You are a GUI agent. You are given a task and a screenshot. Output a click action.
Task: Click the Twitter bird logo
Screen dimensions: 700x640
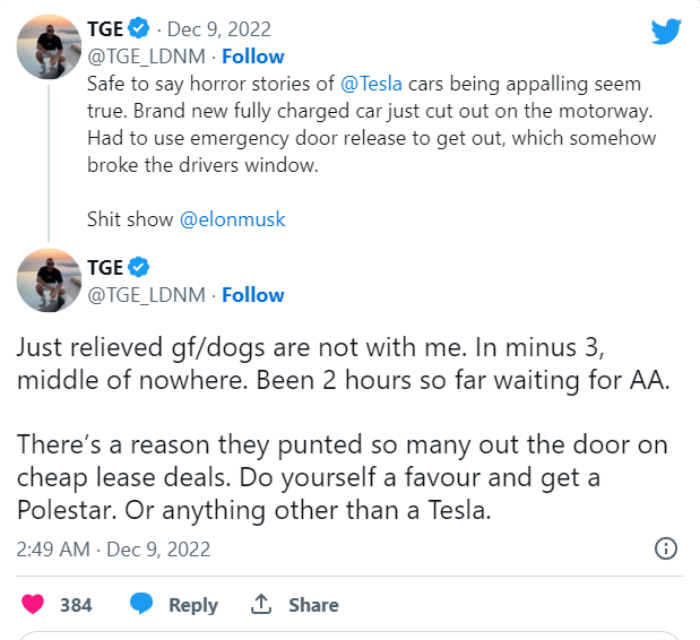click(665, 30)
